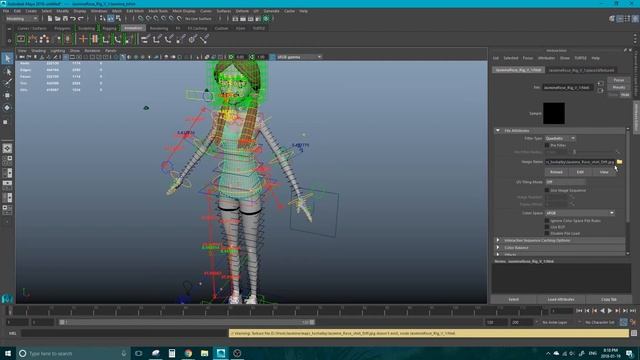Click the Go to end of playback button
Image resolution: width=640 pixels, height=360 pixels.
(633, 311)
